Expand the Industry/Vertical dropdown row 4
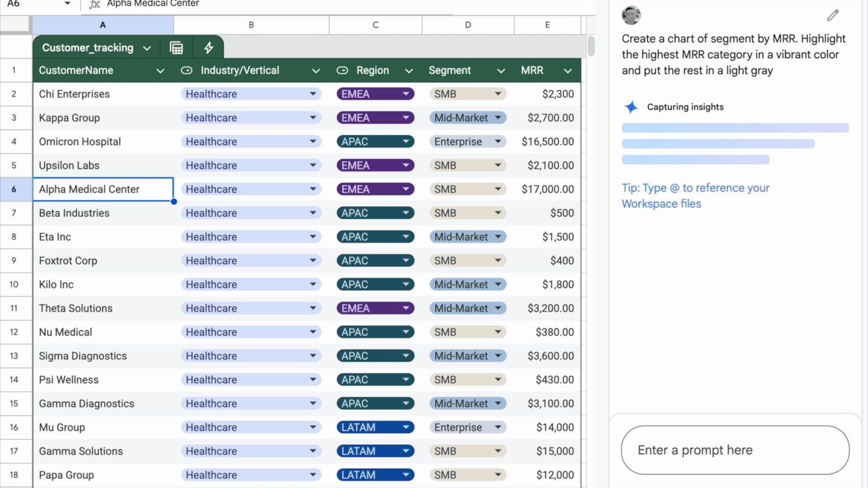This screenshot has width=868, height=488. (312, 141)
